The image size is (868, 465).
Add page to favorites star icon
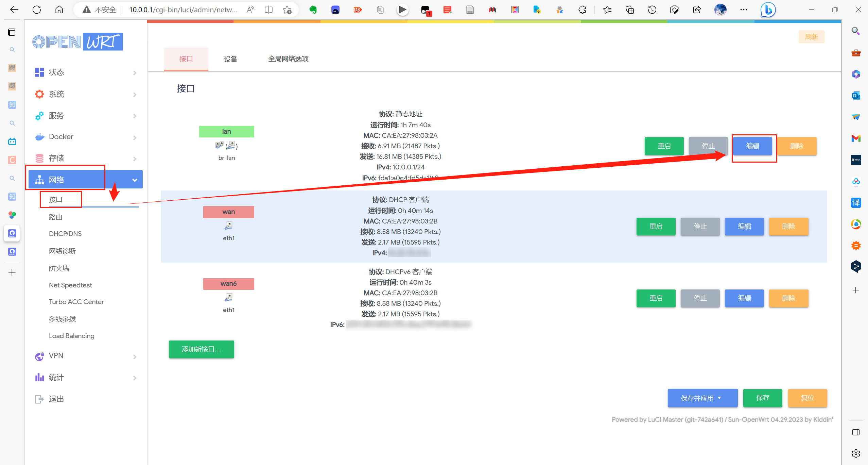coord(287,10)
